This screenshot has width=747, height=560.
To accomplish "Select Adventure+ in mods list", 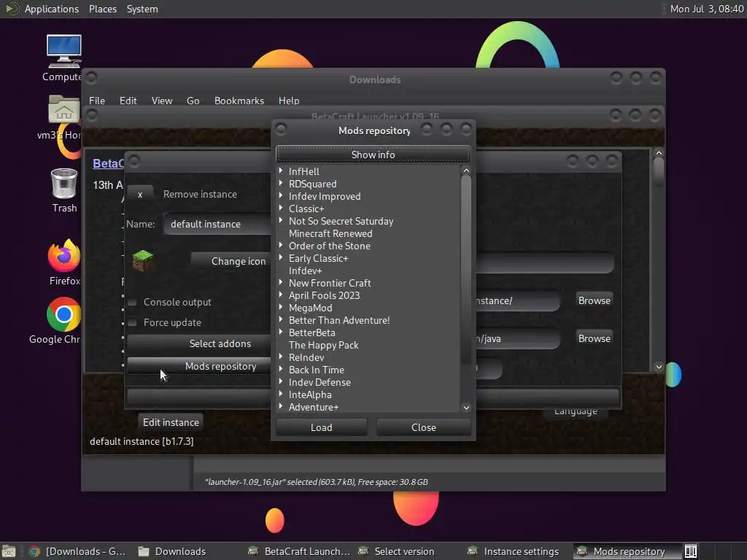I will click(x=314, y=407).
